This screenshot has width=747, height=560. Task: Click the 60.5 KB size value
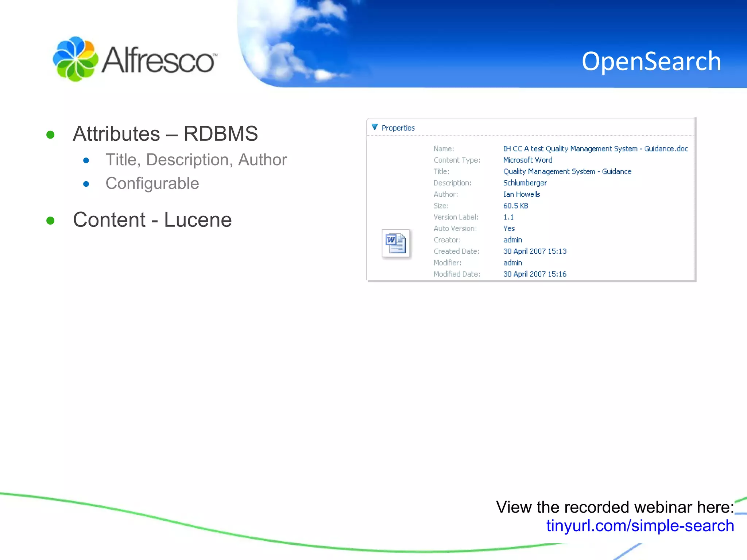516,206
